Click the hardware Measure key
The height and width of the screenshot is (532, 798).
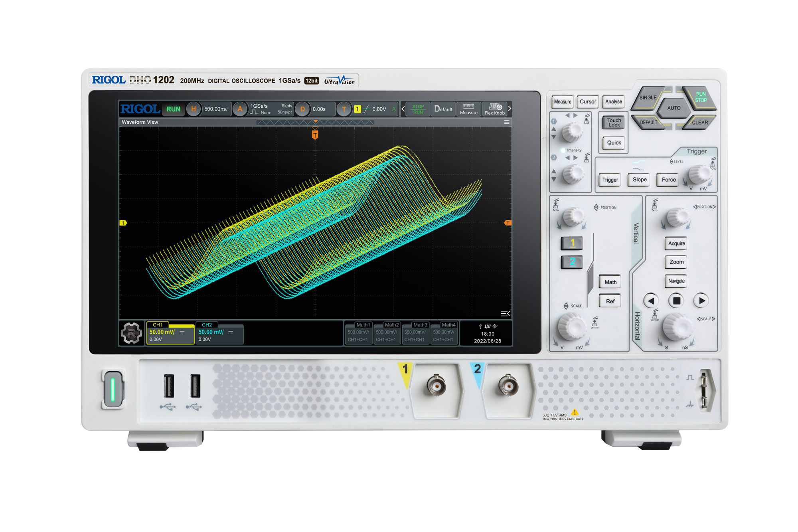point(563,102)
